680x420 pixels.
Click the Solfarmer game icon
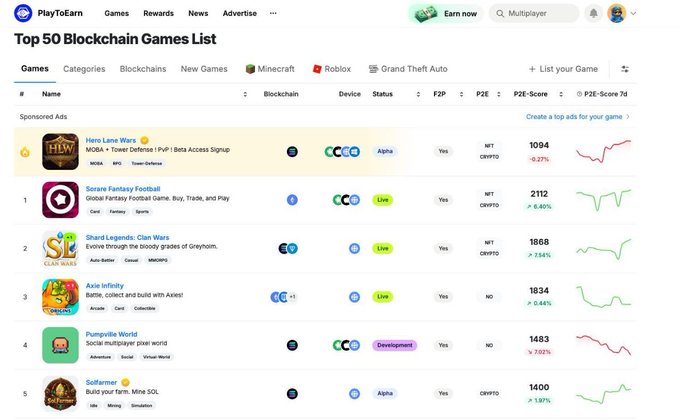[60, 394]
